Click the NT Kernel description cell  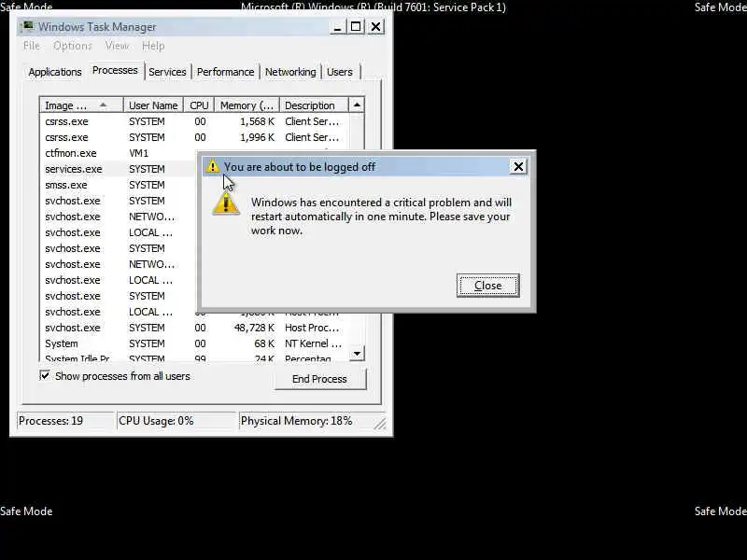click(x=313, y=343)
